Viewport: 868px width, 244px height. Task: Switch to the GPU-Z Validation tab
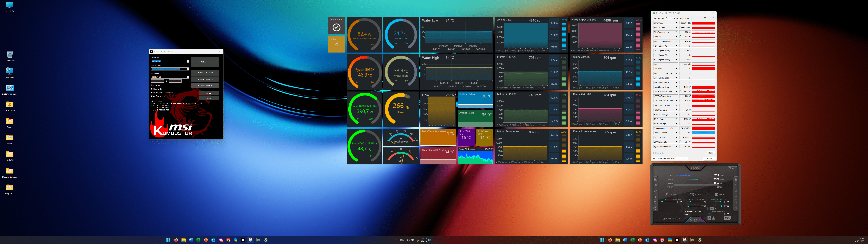pos(687,18)
